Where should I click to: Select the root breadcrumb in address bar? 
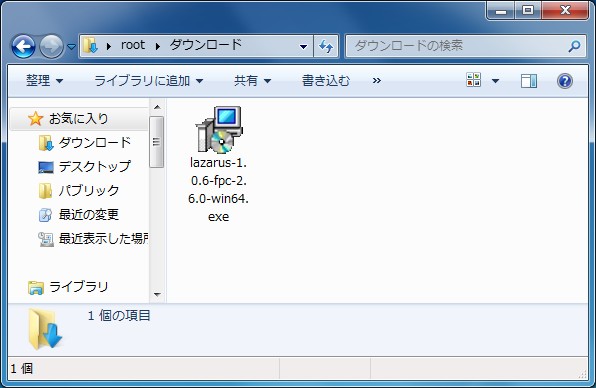coord(133,45)
